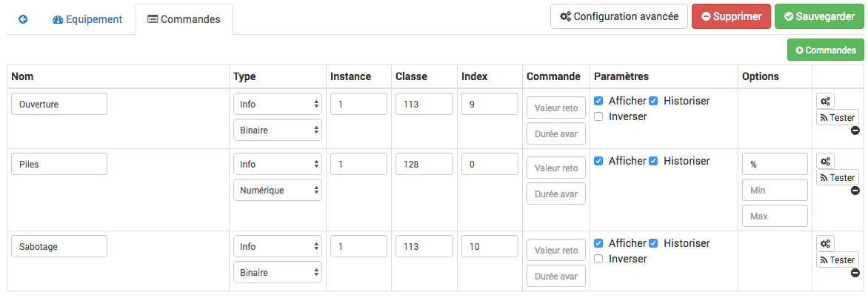This screenshot has width=868, height=304.
Task: Click the green Sauvegarder button
Action: coord(819,16)
